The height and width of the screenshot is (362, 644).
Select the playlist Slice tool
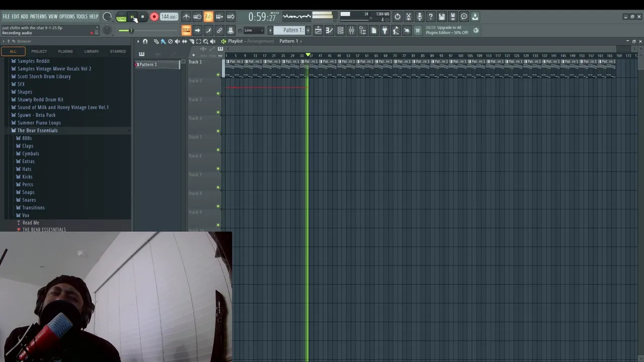pyautogui.click(x=191, y=41)
